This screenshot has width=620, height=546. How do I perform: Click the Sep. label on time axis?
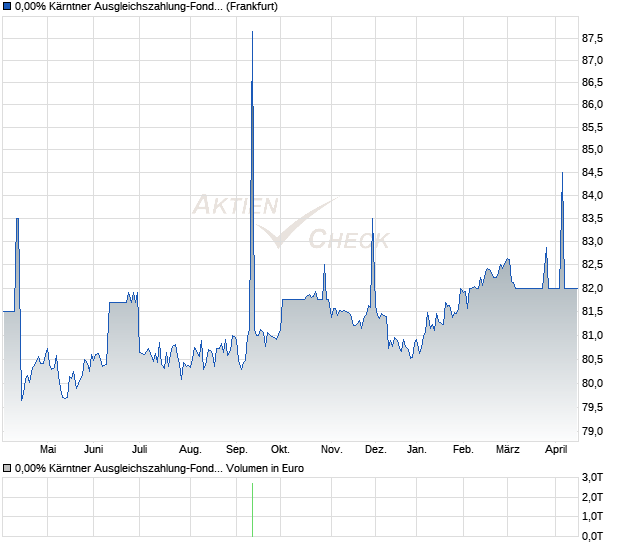[237, 449]
